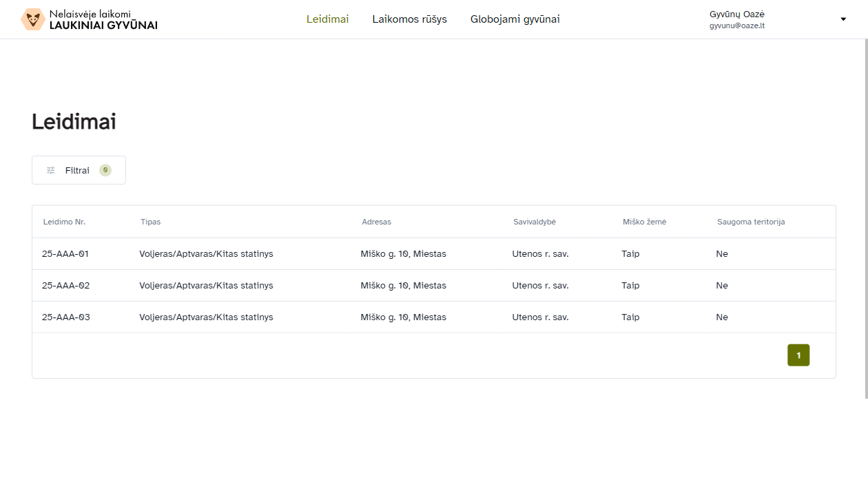Open the Filtrai filter button
The image size is (868, 482).
(x=79, y=170)
